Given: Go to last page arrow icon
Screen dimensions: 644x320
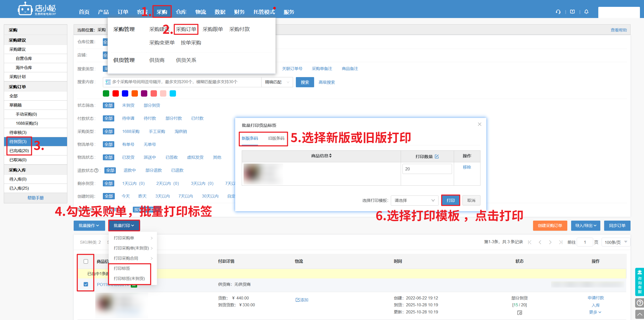Looking at the screenshot, I should [x=560, y=242].
